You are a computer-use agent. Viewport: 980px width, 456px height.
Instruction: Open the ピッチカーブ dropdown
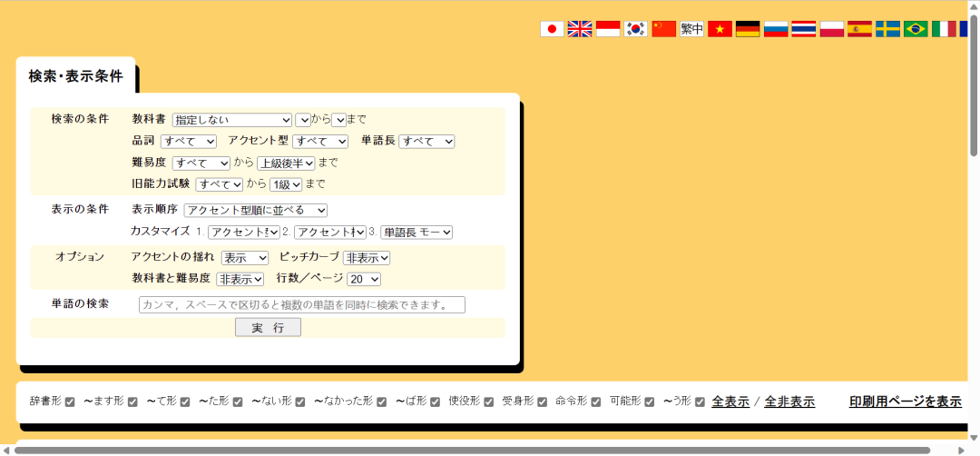point(367,258)
